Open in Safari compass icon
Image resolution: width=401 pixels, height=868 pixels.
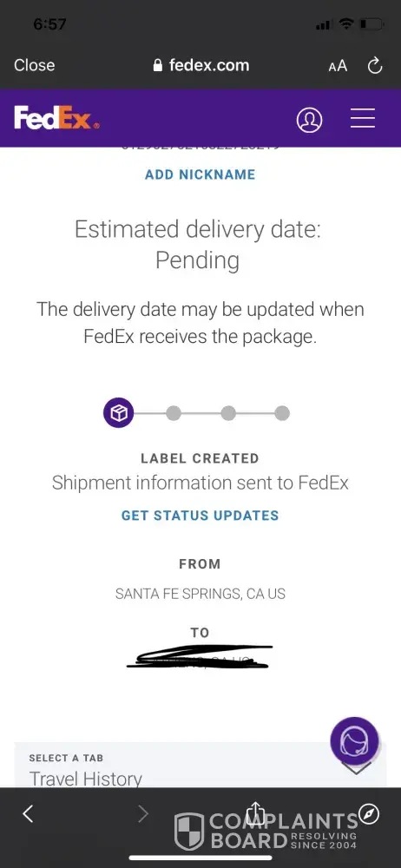point(369,813)
